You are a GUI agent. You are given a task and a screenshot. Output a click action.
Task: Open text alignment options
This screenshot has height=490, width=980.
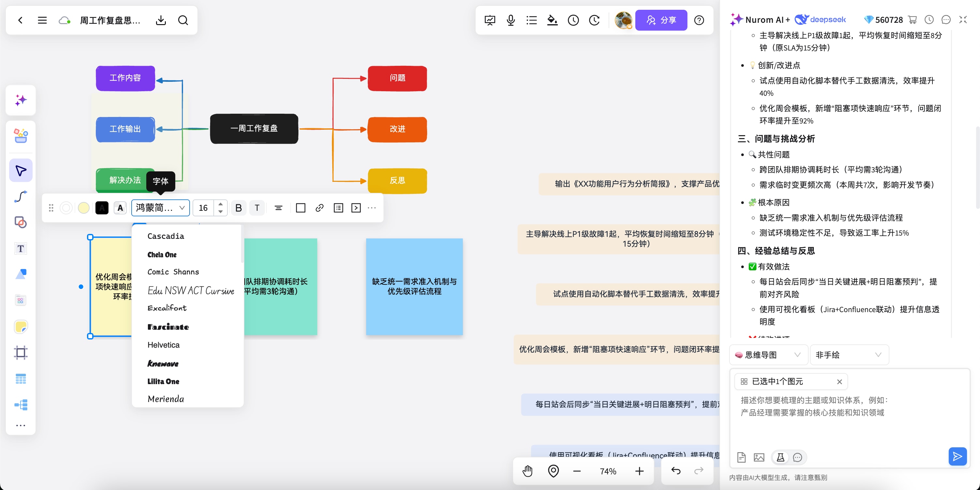pyautogui.click(x=279, y=208)
